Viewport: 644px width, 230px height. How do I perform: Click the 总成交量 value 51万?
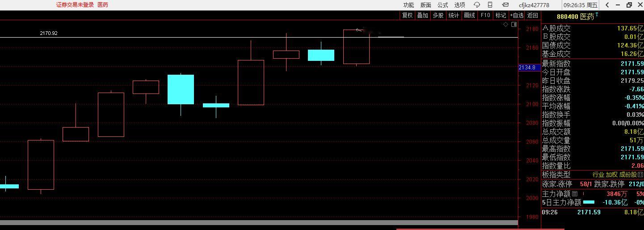pos(636,140)
